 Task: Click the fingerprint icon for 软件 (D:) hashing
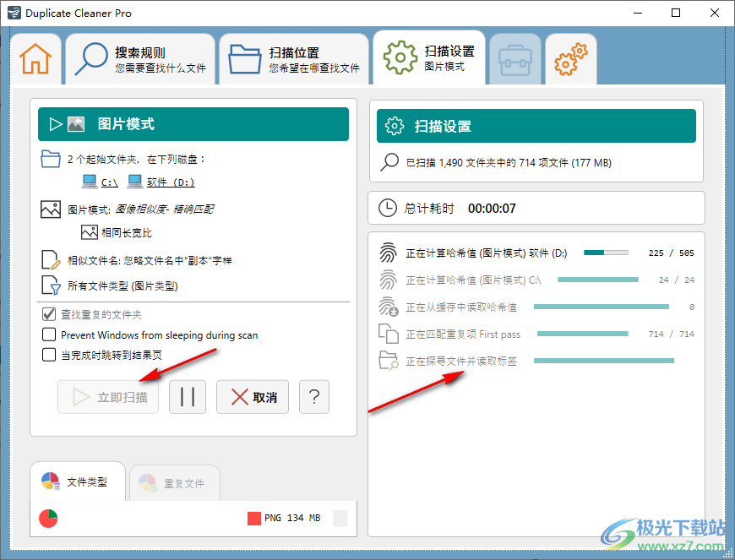(x=388, y=253)
